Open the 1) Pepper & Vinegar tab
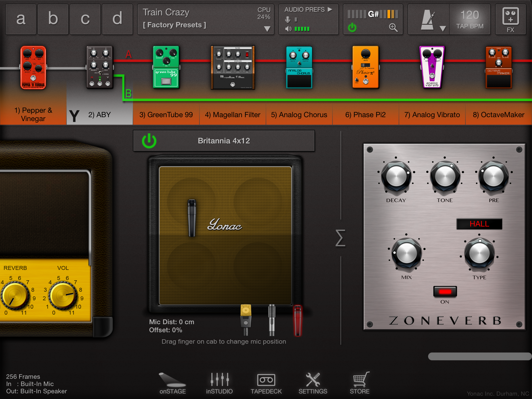 pos(33,115)
